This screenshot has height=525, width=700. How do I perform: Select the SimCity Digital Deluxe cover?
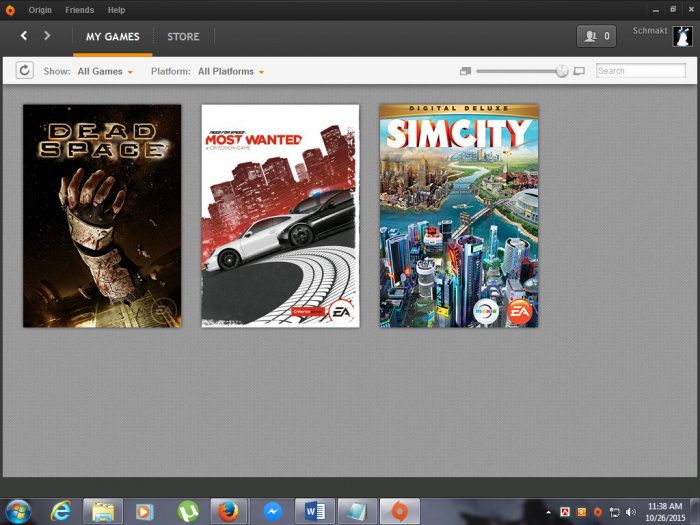tap(459, 216)
